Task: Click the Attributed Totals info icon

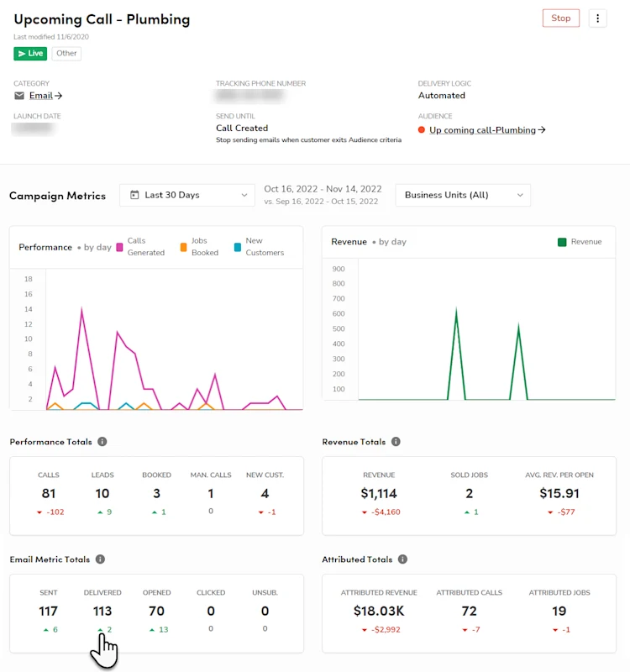Action: 402,559
